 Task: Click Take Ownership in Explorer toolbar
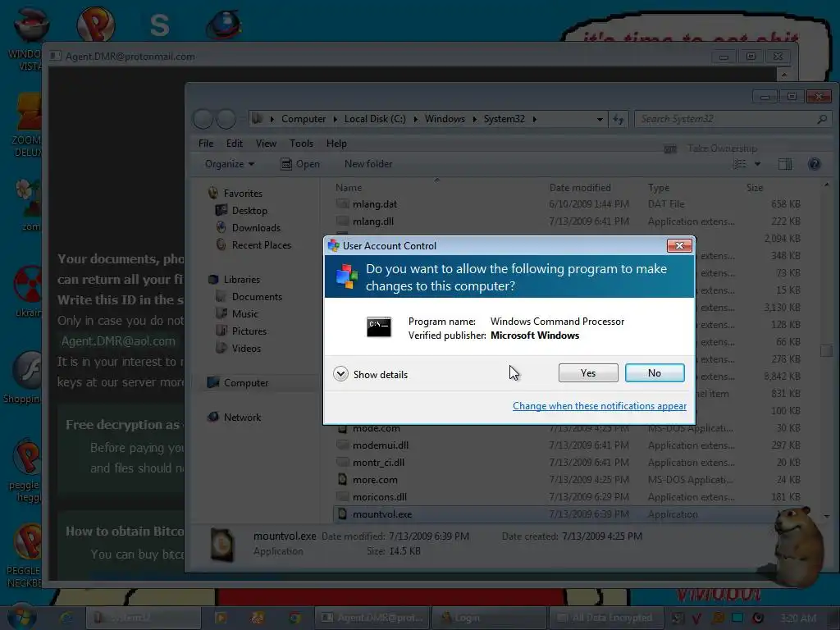710,148
